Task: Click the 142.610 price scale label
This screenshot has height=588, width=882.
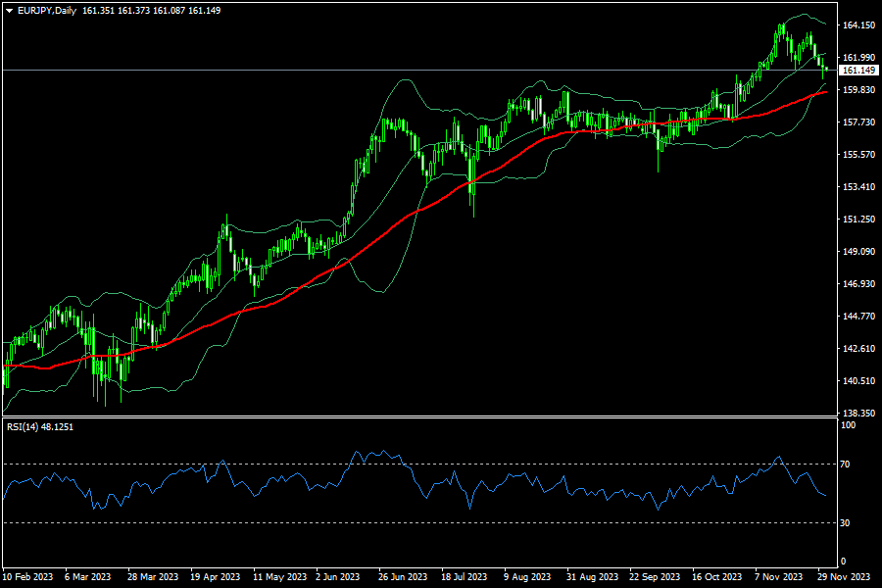Action: (x=858, y=349)
